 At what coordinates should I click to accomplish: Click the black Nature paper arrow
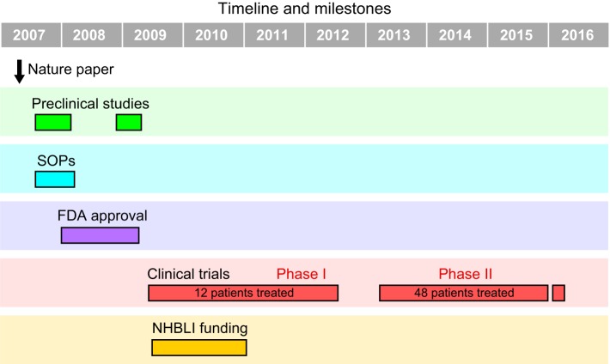click(19, 71)
